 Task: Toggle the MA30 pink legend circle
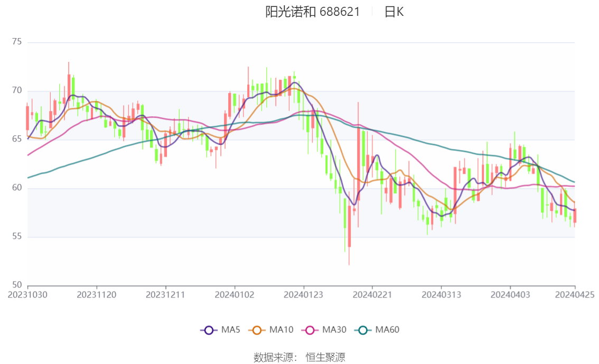pos(310,330)
